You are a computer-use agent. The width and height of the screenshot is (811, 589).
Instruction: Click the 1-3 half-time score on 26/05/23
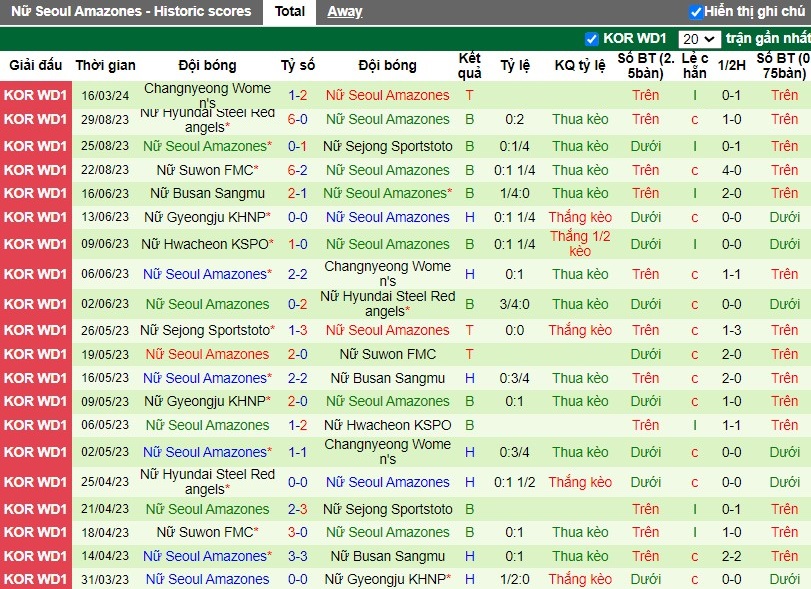[x=731, y=330]
